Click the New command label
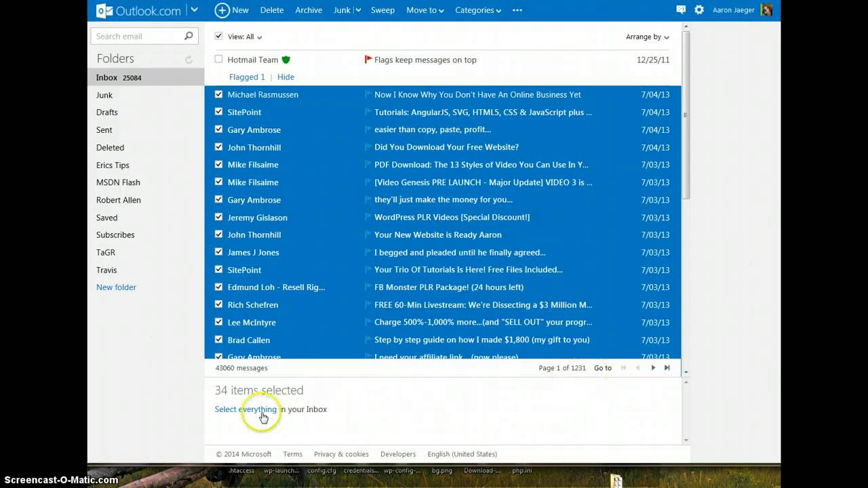 tap(240, 10)
